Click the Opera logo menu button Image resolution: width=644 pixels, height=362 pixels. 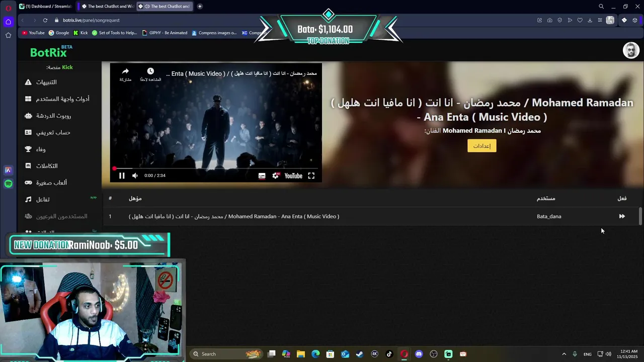pos(8,8)
